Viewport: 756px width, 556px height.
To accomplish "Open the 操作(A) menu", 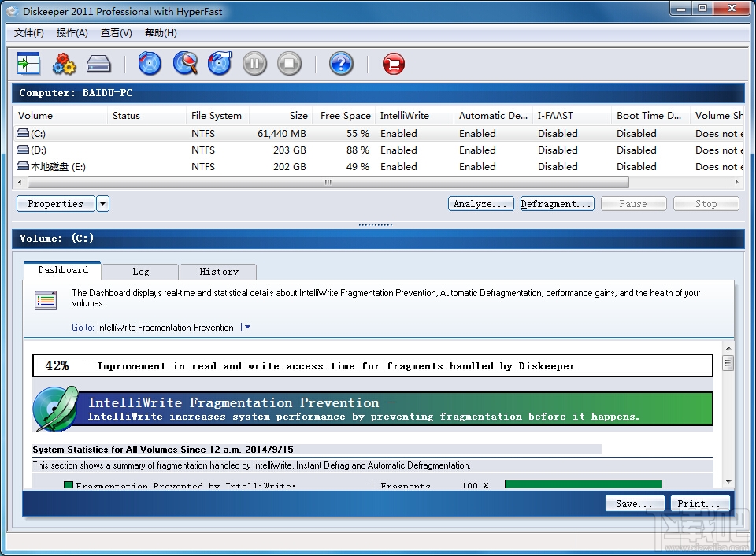I will (x=72, y=33).
